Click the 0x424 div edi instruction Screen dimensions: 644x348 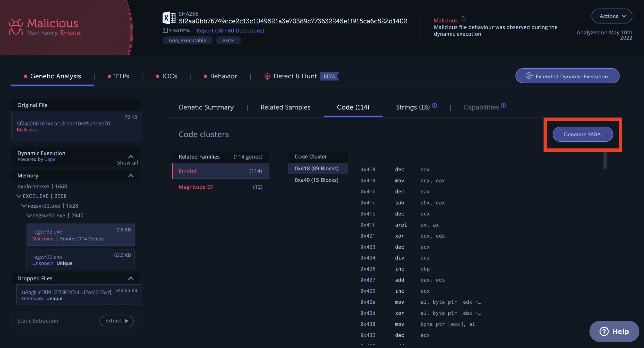pos(395,258)
